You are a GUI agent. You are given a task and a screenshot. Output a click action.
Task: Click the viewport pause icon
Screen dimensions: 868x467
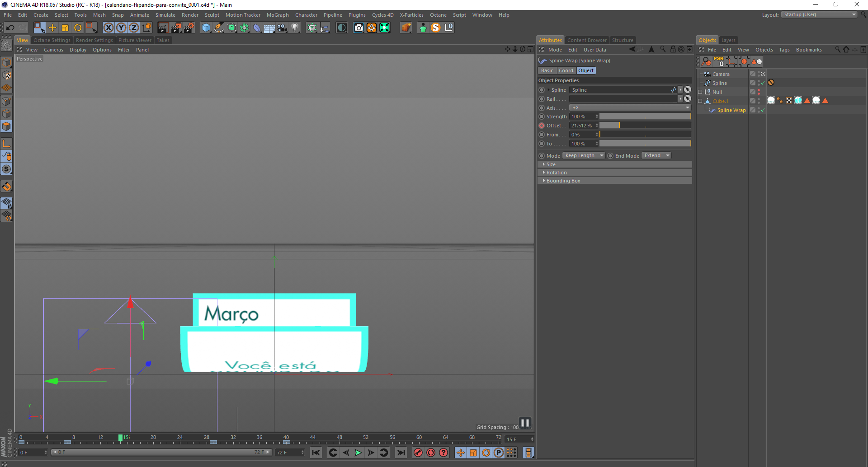[525, 423]
